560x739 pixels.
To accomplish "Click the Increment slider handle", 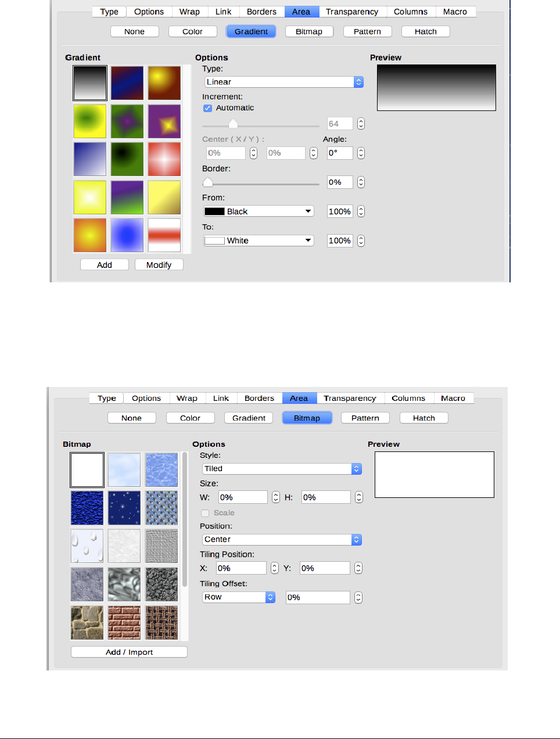I will click(233, 123).
